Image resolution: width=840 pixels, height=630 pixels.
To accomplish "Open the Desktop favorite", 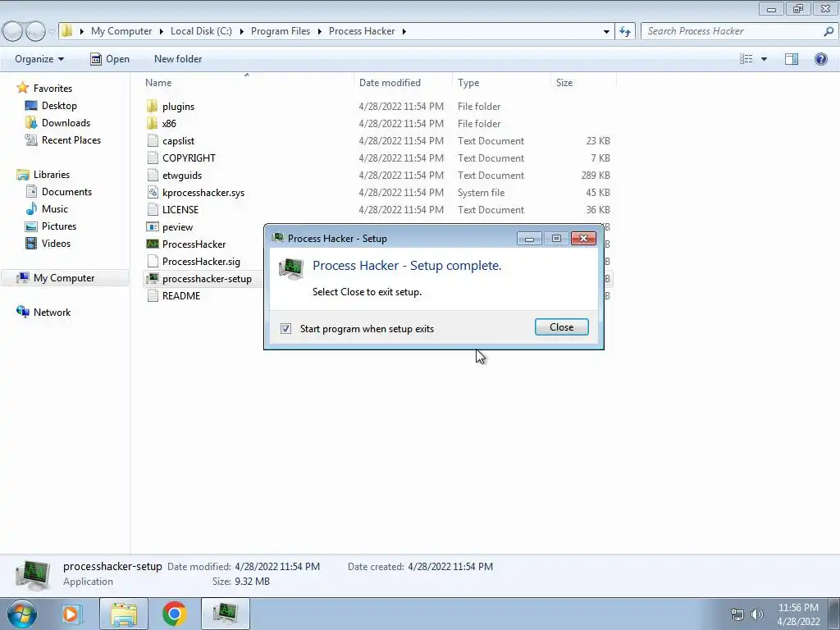I will pos(59,106).
